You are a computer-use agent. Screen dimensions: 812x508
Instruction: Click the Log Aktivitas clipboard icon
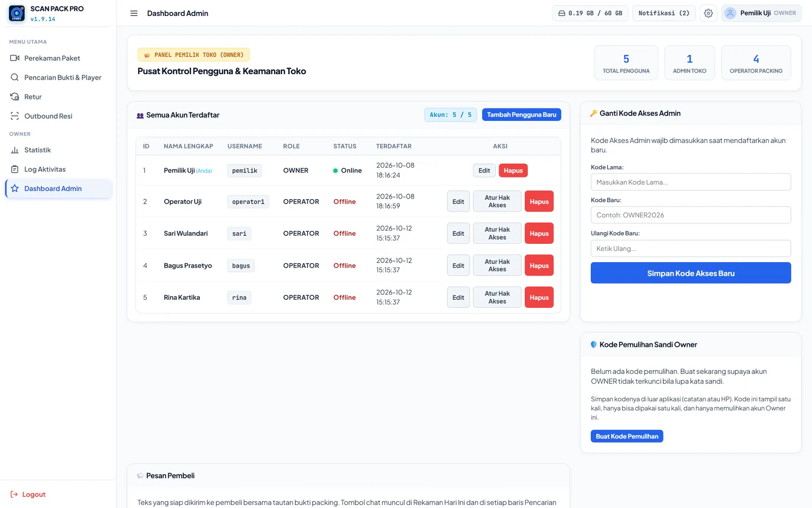coord(15,169)
